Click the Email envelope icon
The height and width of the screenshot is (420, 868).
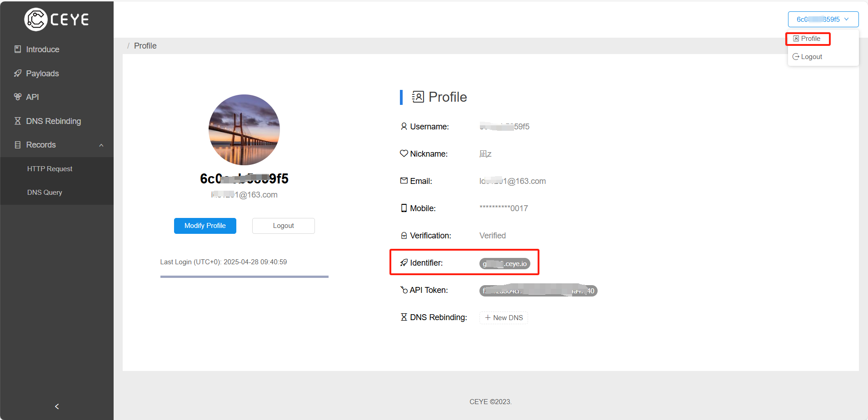pyautogui.click(x=404, y=181)
